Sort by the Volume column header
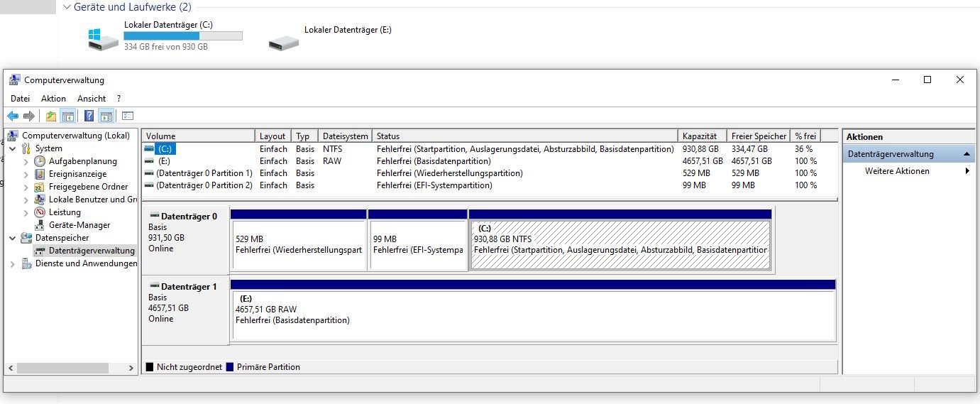Image resolution: width=980 pixels, height=404 pixels. (x=198, y=136)
